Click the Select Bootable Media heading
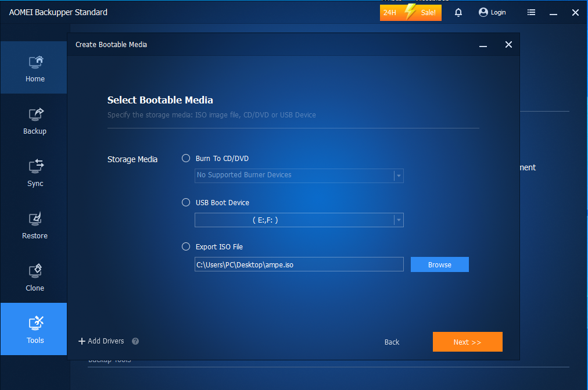This screenshot has height=390, width=588. (160, 100)
